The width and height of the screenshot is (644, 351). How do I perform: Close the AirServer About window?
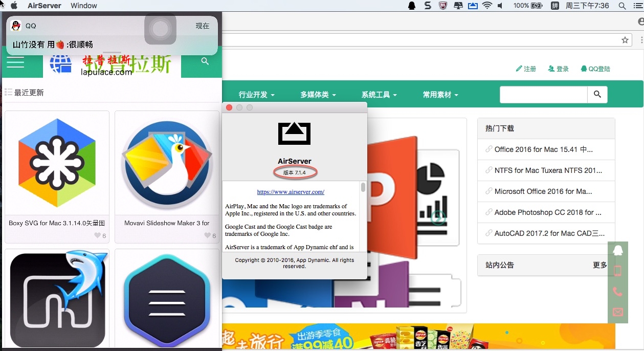click(229, 107)
